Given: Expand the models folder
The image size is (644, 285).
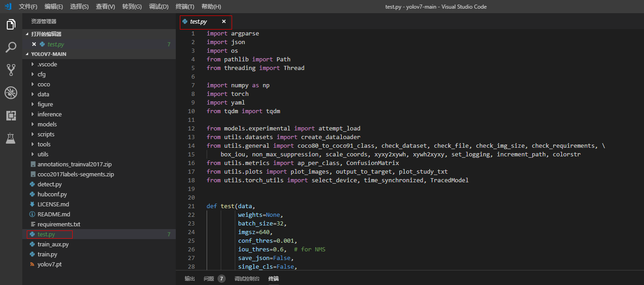Looking at the screenshot, I should coord(47,124).
